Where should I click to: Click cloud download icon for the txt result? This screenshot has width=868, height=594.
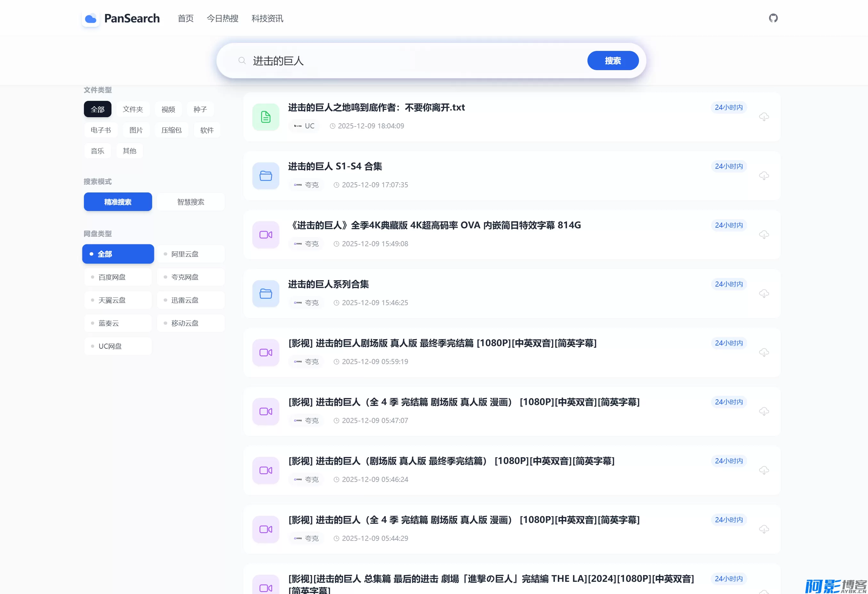pos(764,117)
